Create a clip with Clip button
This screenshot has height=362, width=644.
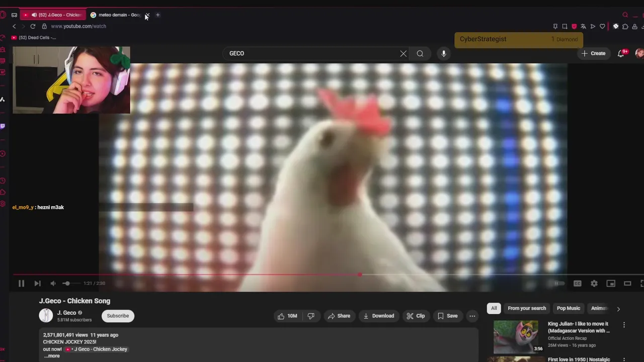click(x=416, y=316)
